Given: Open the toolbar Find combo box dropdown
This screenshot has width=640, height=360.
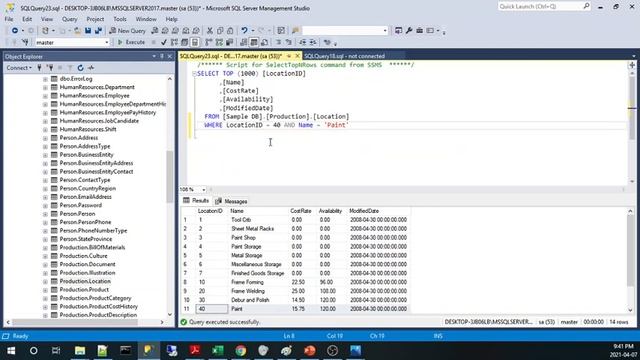Looking at the screenshot, I should [384, 31].
